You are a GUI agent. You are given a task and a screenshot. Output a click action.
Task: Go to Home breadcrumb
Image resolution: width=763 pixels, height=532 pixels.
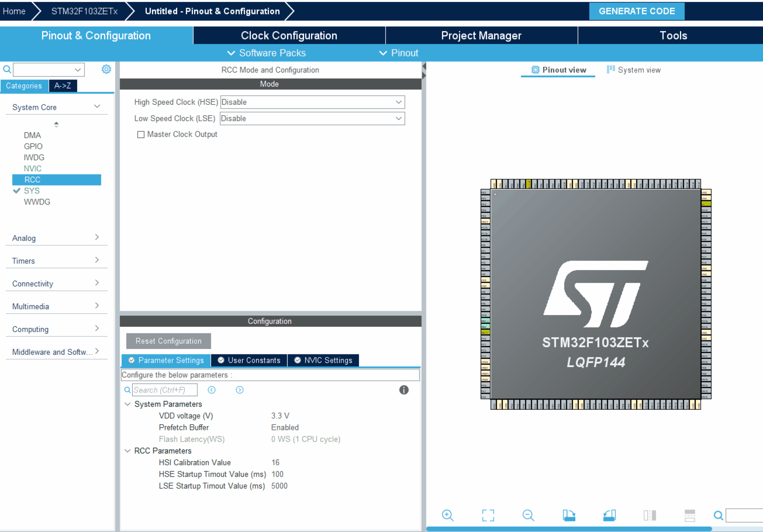[14, 11]
